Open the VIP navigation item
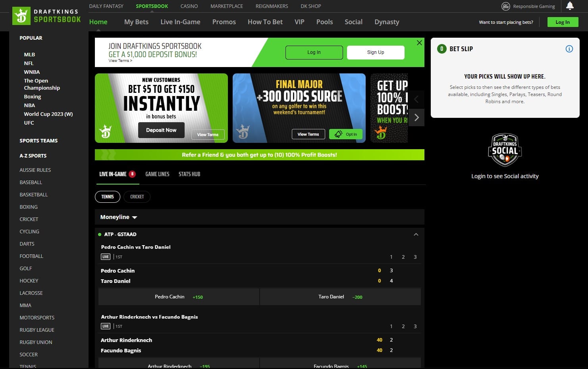This screenshot has width=588, height=369. click(x=299, y=22)
